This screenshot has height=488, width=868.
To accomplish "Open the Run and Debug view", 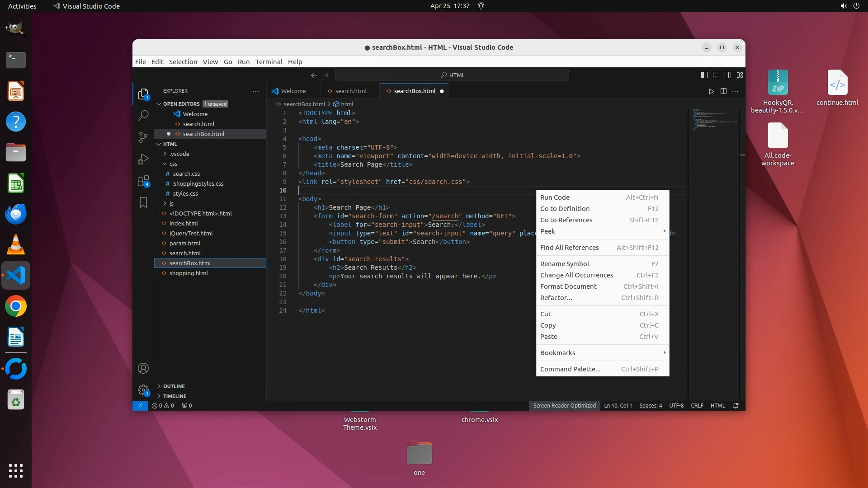I will (x=143, y=159).
